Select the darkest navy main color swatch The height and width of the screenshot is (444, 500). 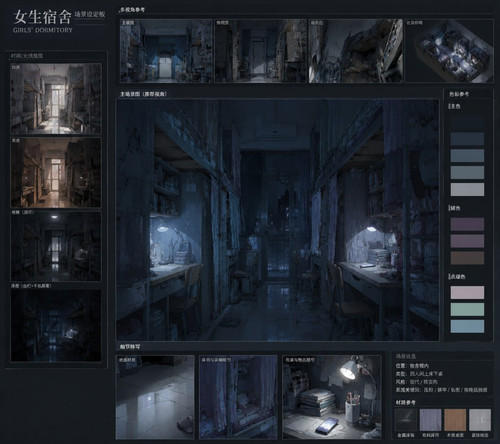(467, 122)
